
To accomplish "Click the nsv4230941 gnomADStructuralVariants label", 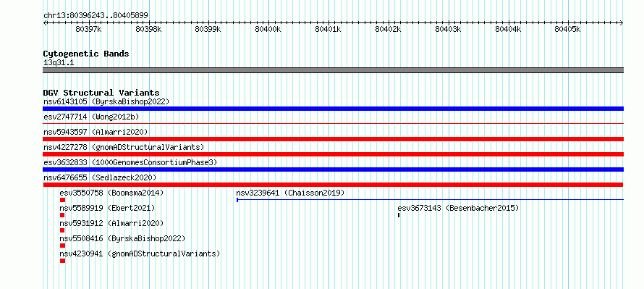I will [x=140, y=254].
